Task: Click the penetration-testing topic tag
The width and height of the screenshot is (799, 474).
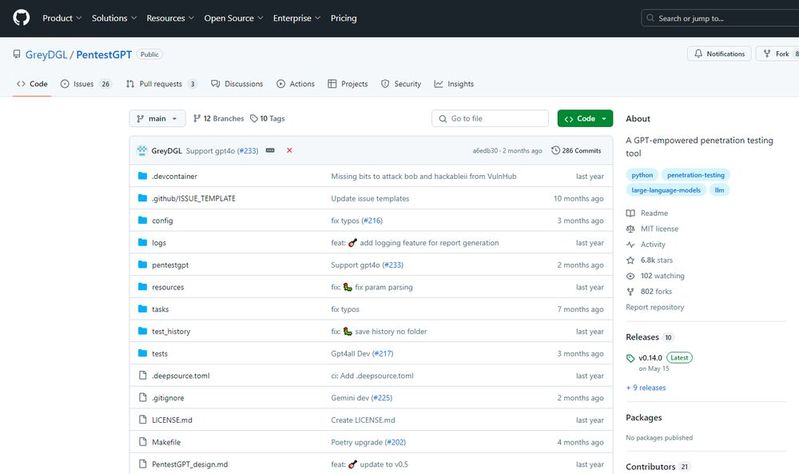Action: [x=696, y=175]
